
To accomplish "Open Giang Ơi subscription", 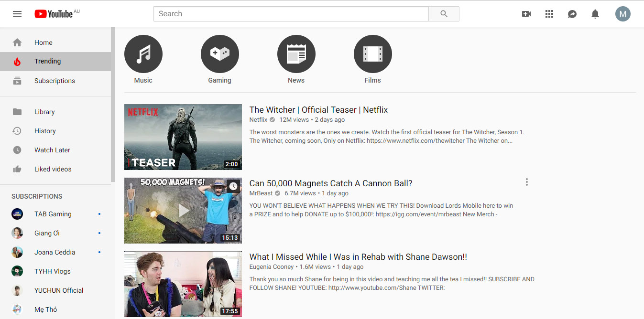I will pyautogui.click(x=55, y=233).
